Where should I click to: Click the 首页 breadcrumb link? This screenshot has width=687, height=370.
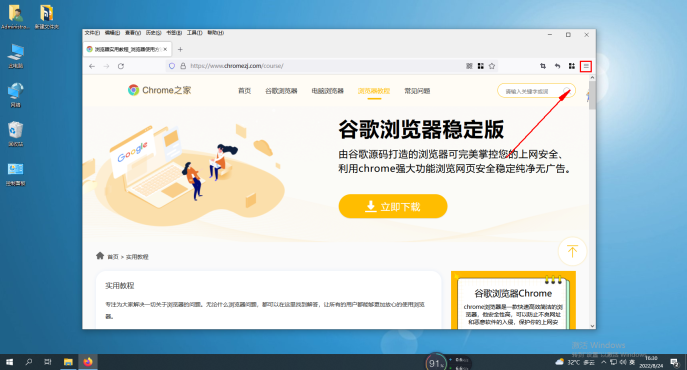113,257
